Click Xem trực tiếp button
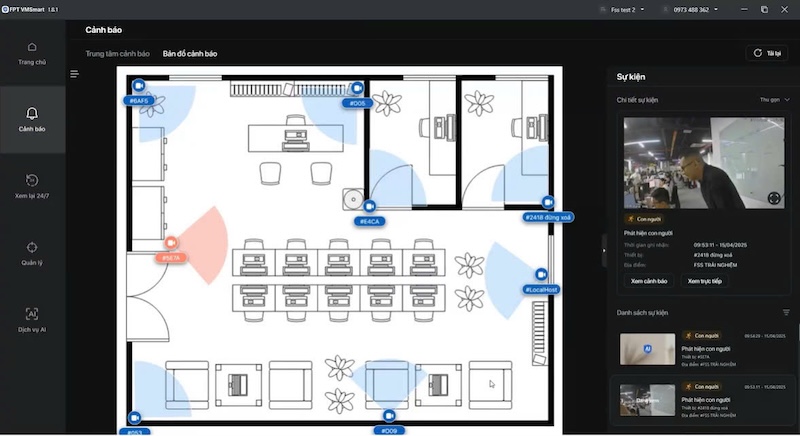 (704, 281)
